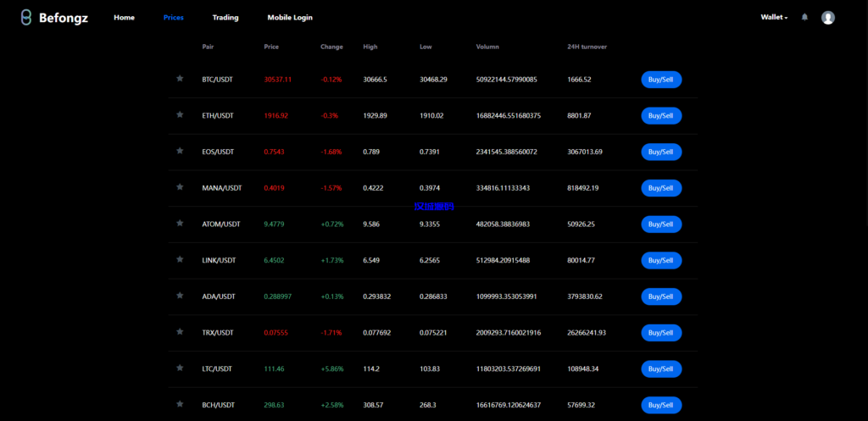Image resolution: width=868 pixels, height=421 pixels.
Task: Open the notifications bell
Action: 804,17
